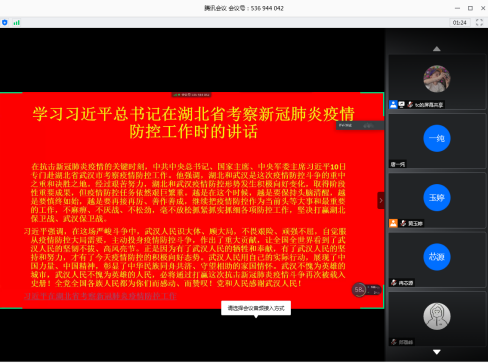Click the orange user badge beside 玉婷
Viewport: 488px width, 363px height.
[393, 223]
